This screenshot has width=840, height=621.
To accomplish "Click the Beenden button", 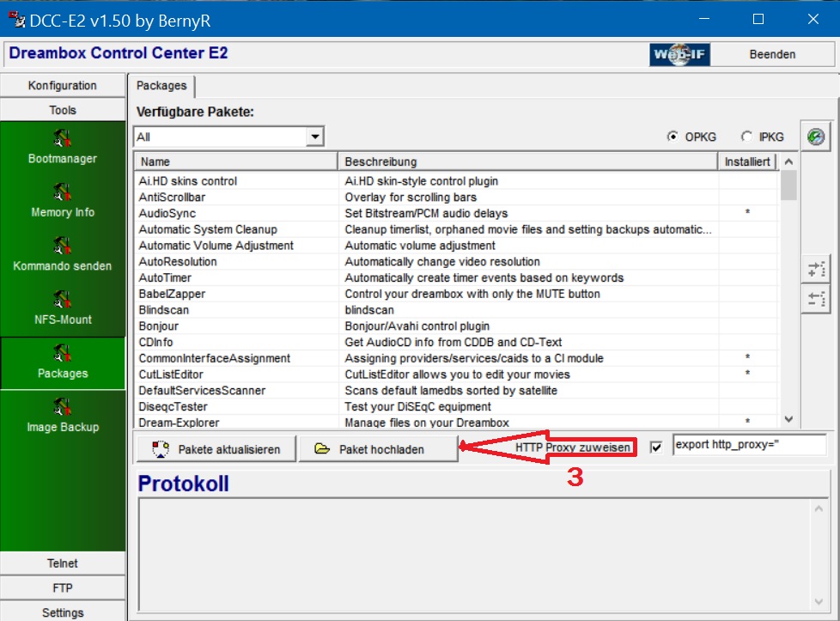I will pyautogui.click(x=772, y=54).
